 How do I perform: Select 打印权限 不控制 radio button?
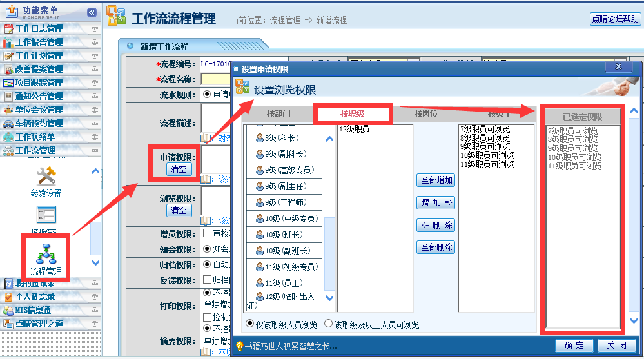tap(207, 293)
